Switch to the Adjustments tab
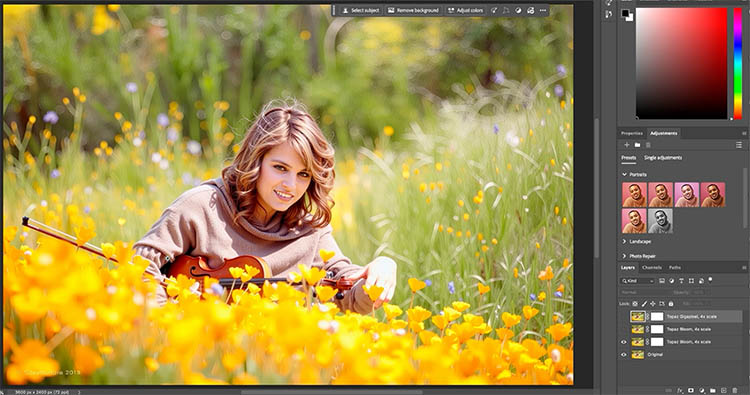This screenshot has width=750, height=395. coord(663,133)
